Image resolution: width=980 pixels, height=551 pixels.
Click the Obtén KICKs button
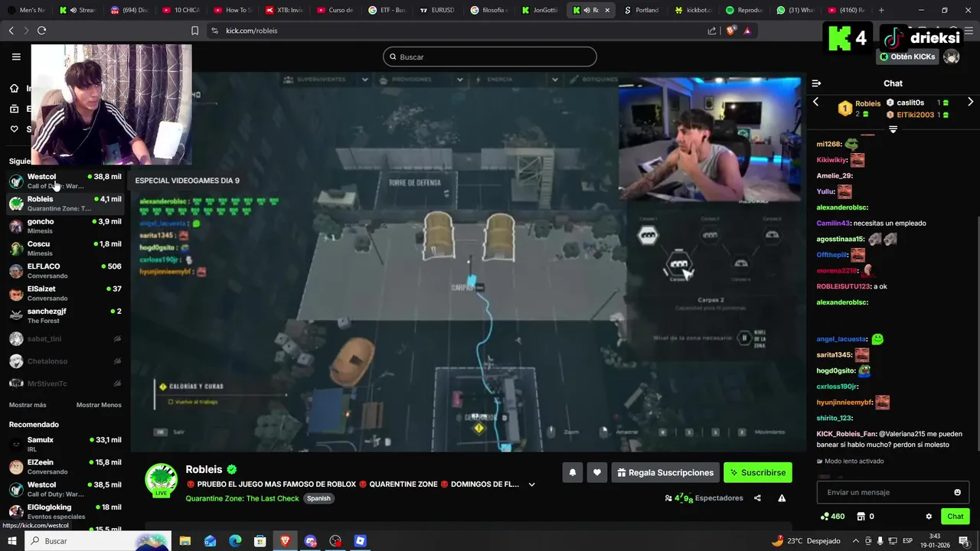[907, 57]
